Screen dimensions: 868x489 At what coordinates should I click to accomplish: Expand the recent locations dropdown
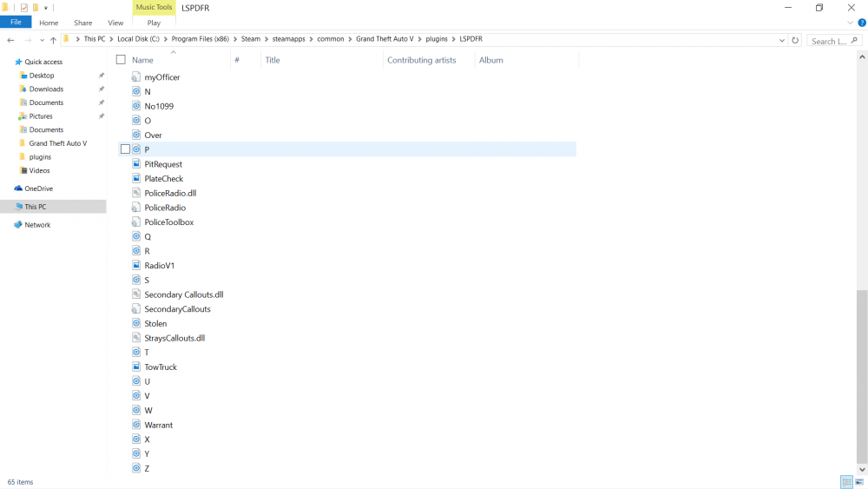click(x=42, y=40)
